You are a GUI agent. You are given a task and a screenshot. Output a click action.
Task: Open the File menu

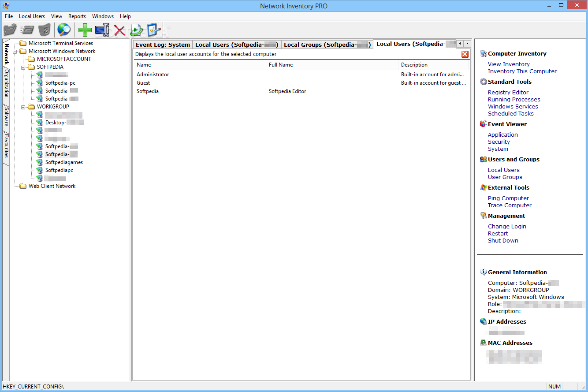point(9,16)
